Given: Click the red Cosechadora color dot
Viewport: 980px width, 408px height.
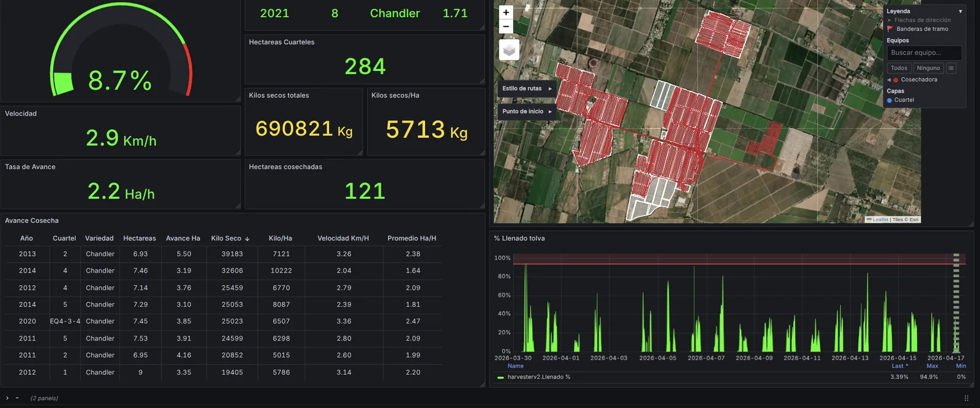Looking at the screenshot, I should 895,80.
